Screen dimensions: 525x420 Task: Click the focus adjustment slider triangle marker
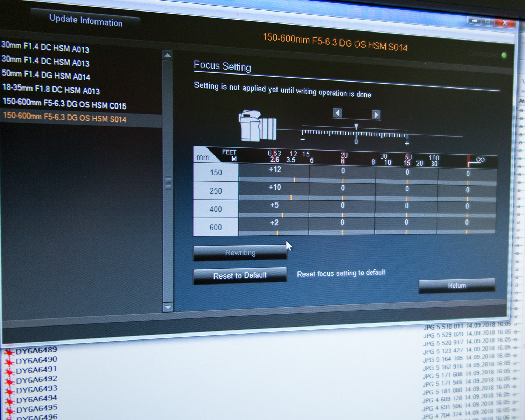click(x=356, y=126)
